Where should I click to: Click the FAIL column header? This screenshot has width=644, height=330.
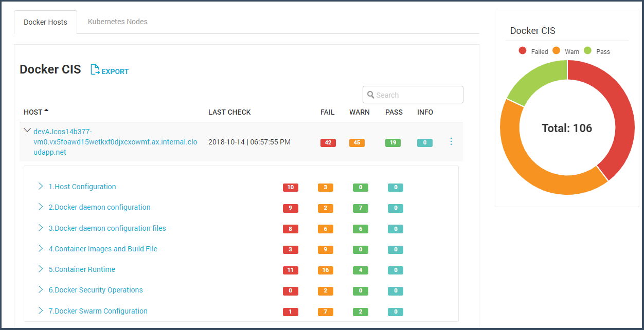click(x=328, y=112)
